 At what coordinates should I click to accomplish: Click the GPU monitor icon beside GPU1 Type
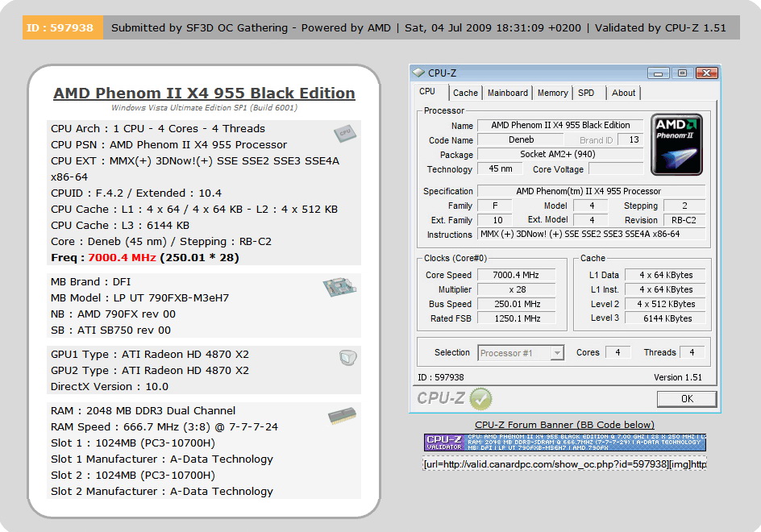click(x=348, y=358)
